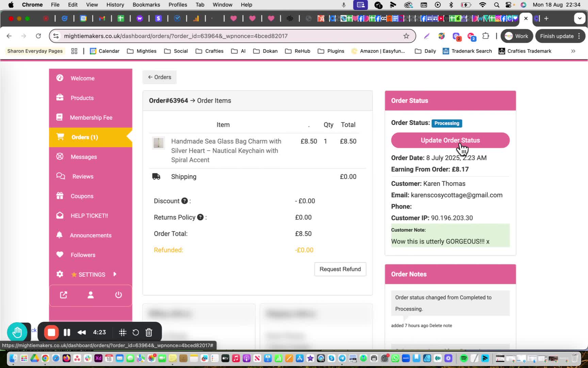Open Finder from the Dock
The image size is (588, 368).
(13, 358)
